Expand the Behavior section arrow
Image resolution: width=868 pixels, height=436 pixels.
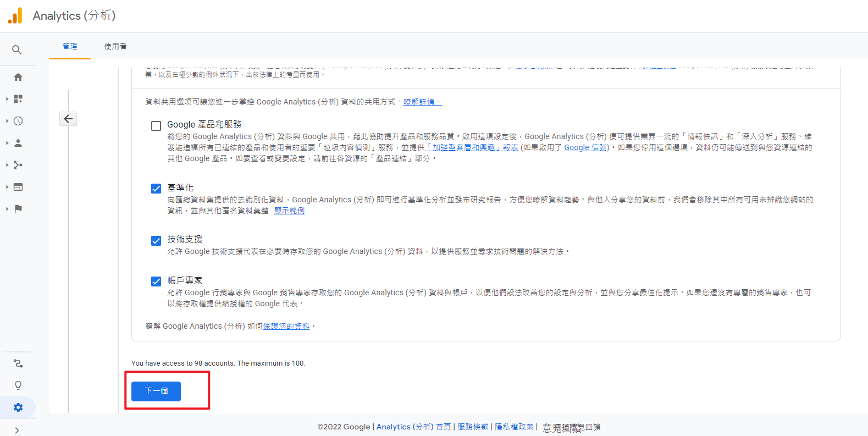(7, 187)
